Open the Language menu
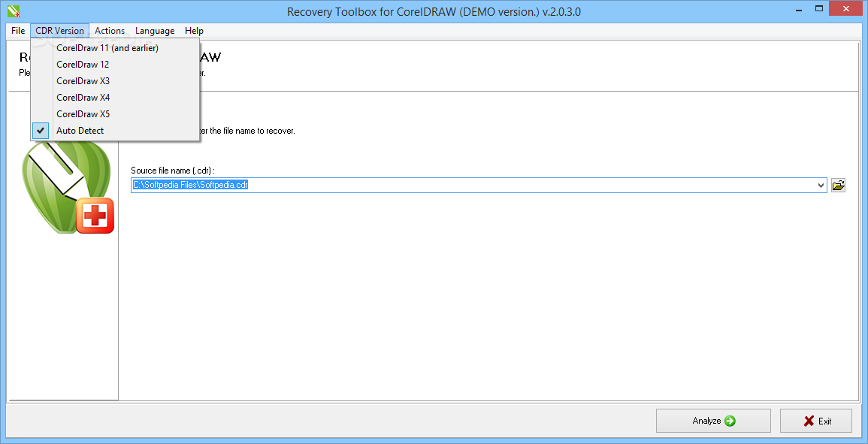The height and width of the screenshot is (444, 868). 155,31
